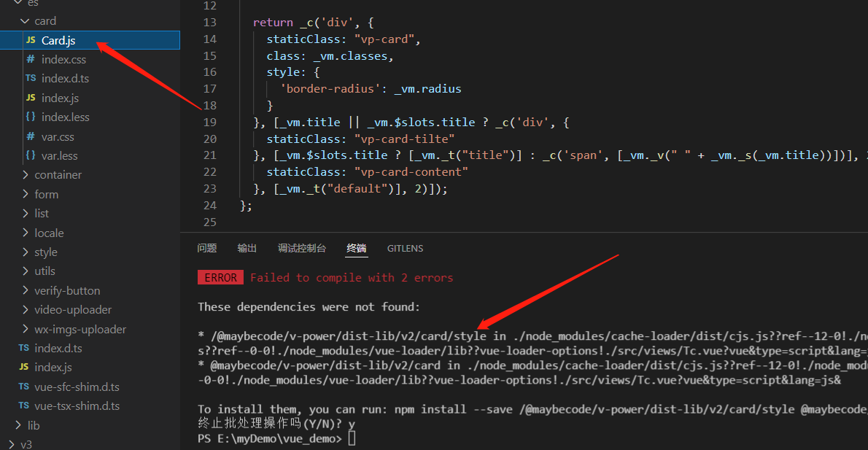This screenshot has width=868, height=450.
Task: Click the TS icon next to vue-sfc-shim.d.ts
Action: point(24,387)
